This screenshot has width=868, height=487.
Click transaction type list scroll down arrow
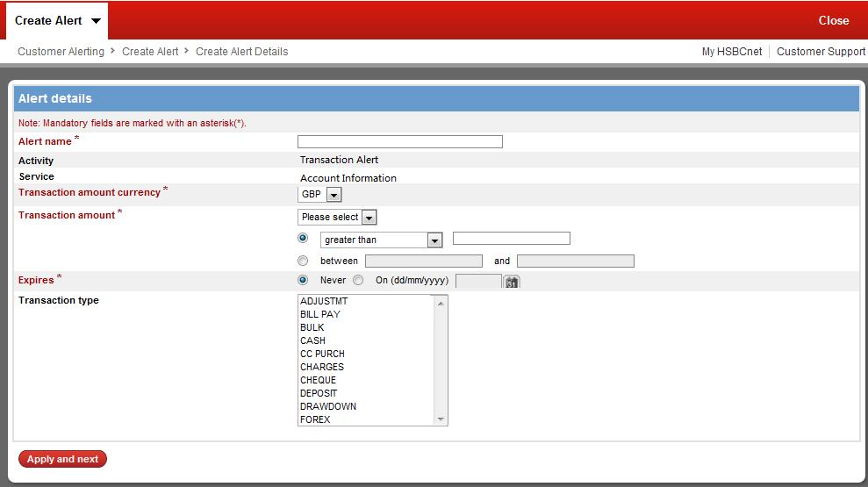[x=441, y=419]
